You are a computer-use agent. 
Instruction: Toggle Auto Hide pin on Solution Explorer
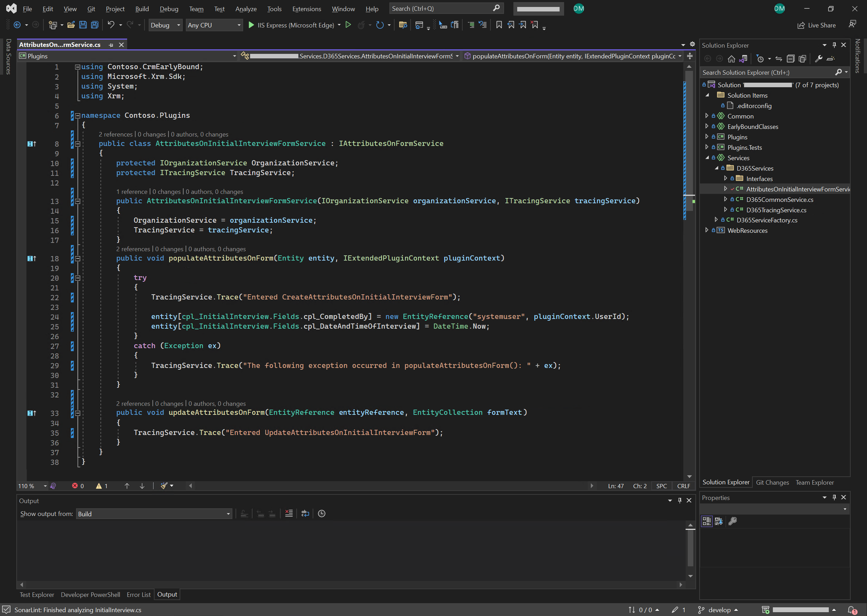pos(834,45)
